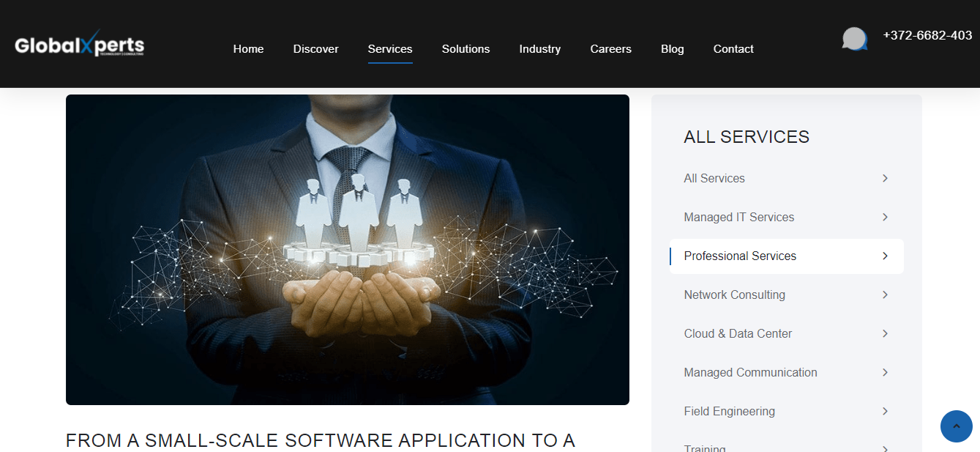
Task: Click the All Services link
Action: 714,178
